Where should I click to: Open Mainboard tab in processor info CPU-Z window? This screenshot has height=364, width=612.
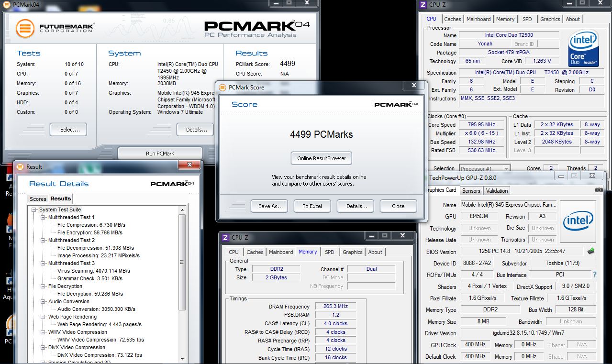478,19
